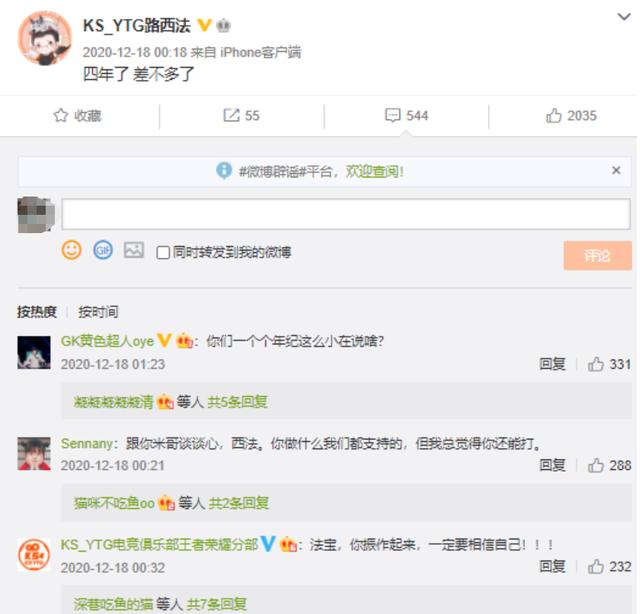
Task: Follow the 欢迎查阅! link in the banner
Action: pos(375,171)
